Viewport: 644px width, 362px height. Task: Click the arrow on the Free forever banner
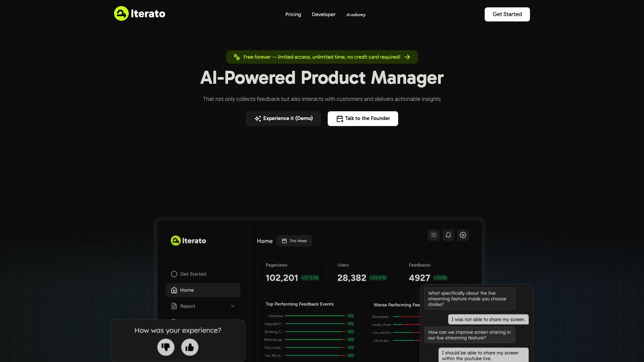pos(408,57)
